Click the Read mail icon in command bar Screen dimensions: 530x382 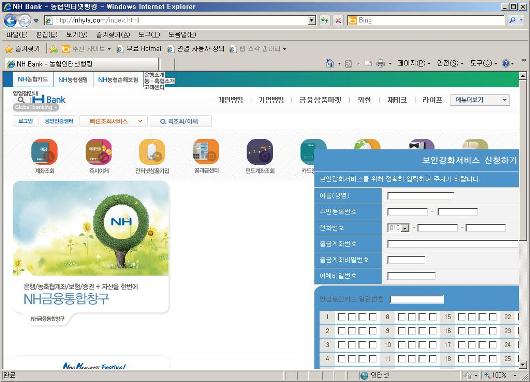tap(368, 63)
